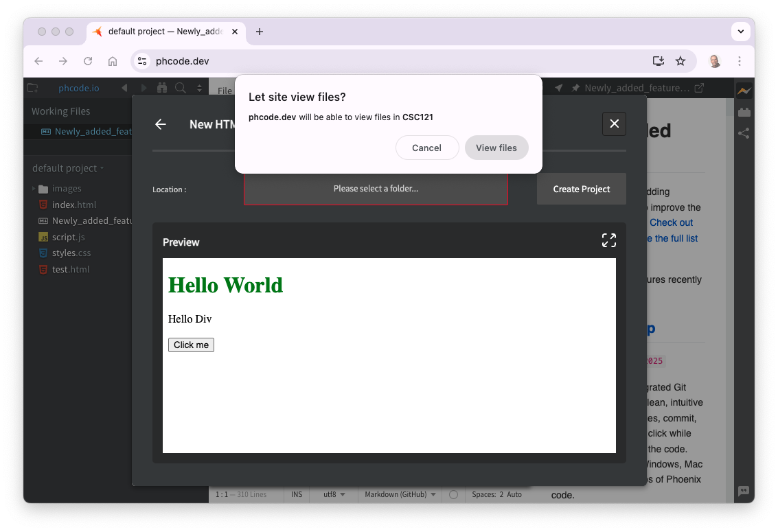The image size is (778, 532).
Task: Select the search magnifier icon
Action: tap(179, 88)
